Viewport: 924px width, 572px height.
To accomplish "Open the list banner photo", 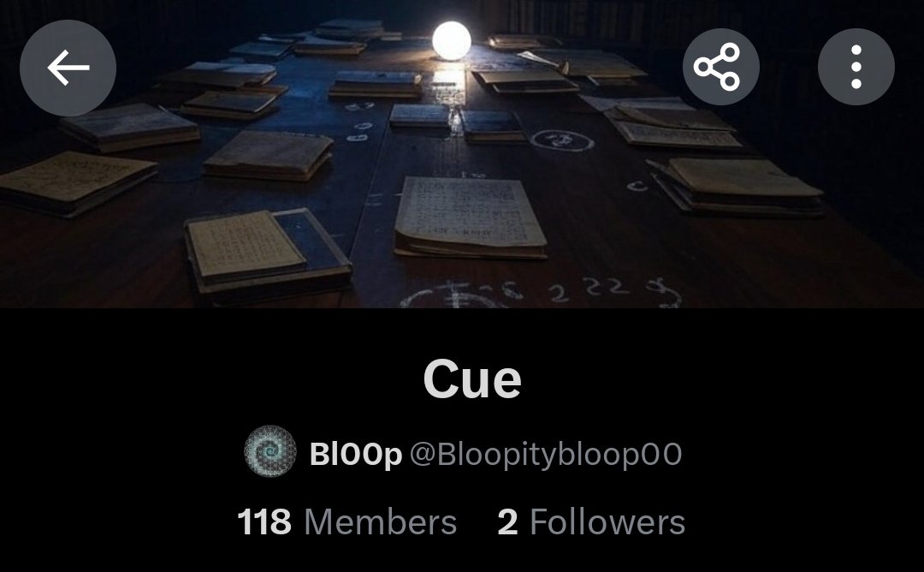I will pyautogui.click(x=462, y=154).
